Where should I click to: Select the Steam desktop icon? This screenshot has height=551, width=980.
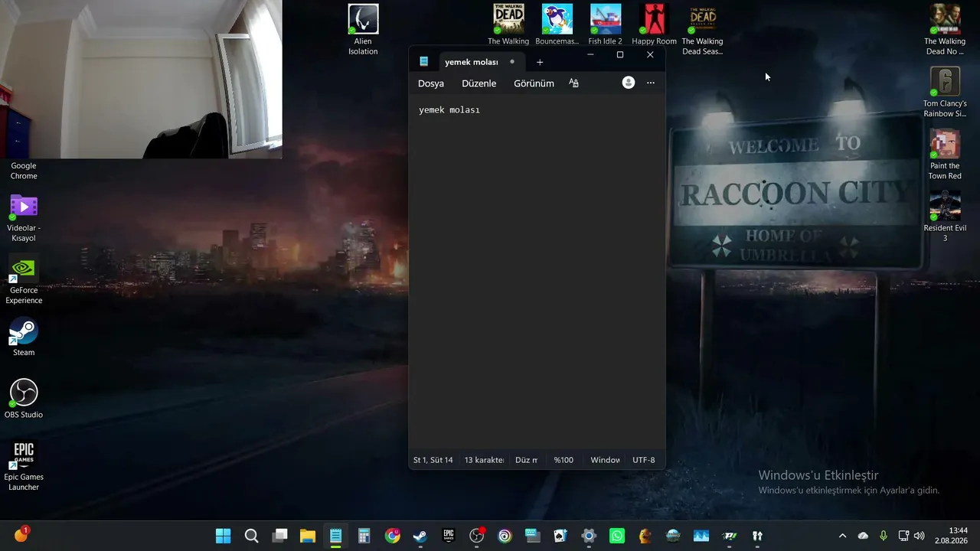point(24,337)
